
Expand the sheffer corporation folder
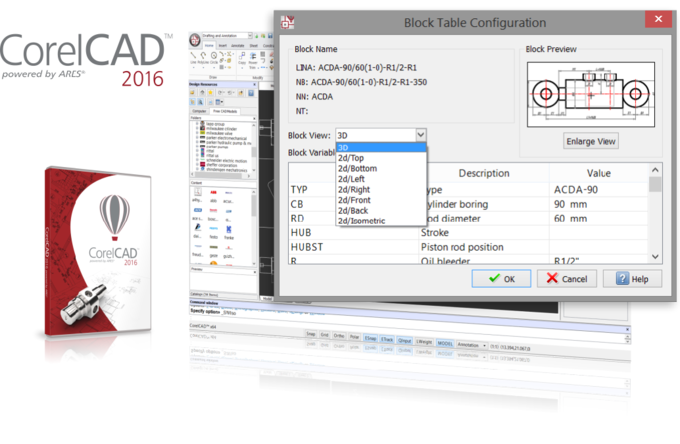[197, 164]
